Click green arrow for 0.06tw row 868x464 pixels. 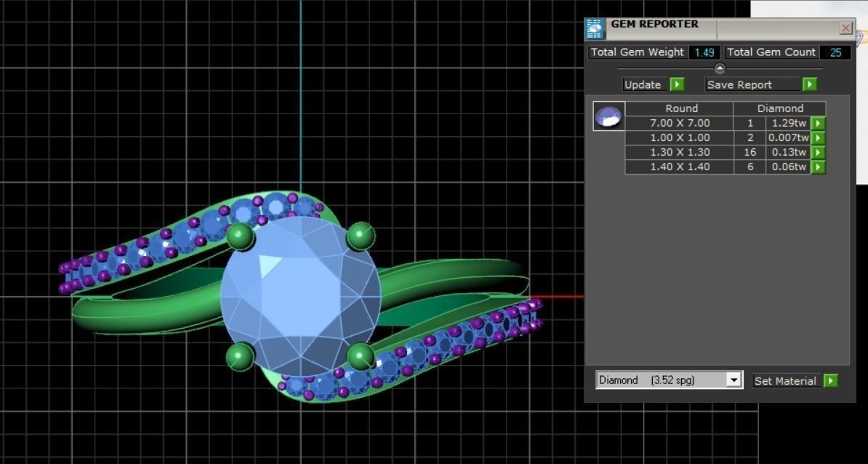tap(818, 167)
